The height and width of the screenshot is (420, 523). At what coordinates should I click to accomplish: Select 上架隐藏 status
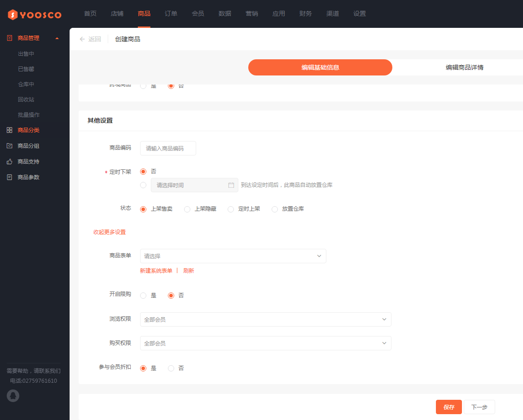click(x=187, y=209)
